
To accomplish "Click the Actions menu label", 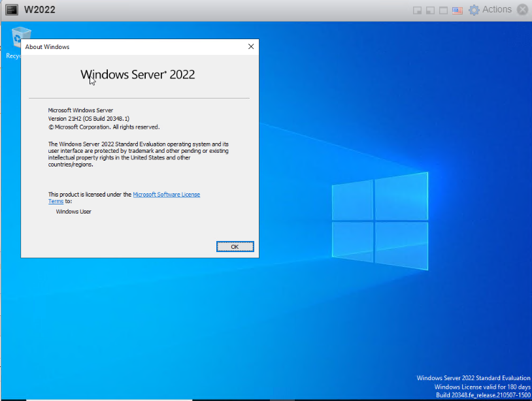I will click(497, 10).
